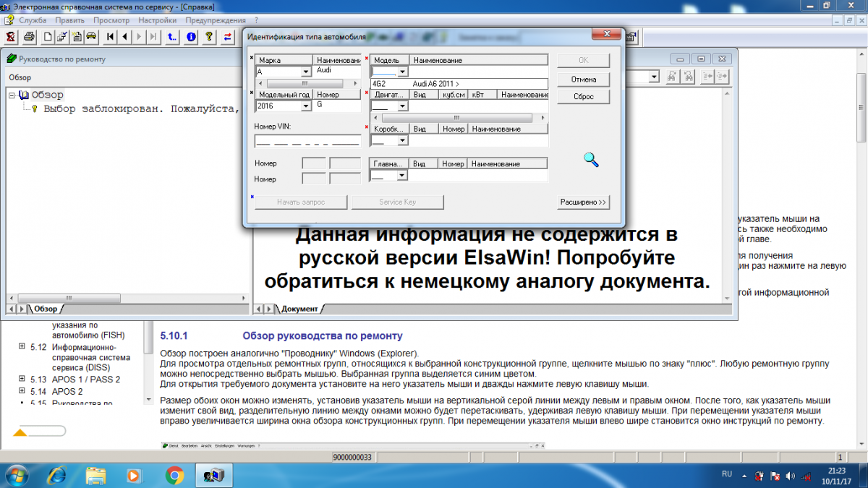Click the document with checkmark toolbar icon

[x=62, y=36]
